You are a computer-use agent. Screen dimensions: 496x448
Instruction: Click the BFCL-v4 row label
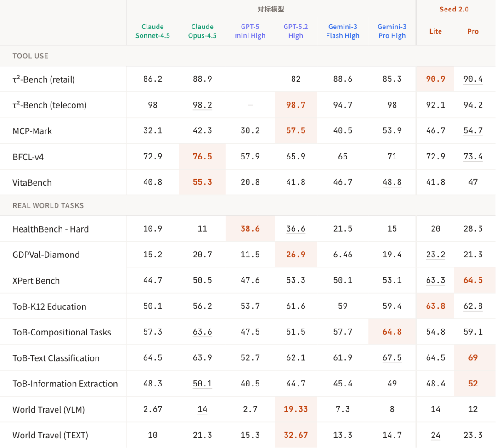pos(28,157)
